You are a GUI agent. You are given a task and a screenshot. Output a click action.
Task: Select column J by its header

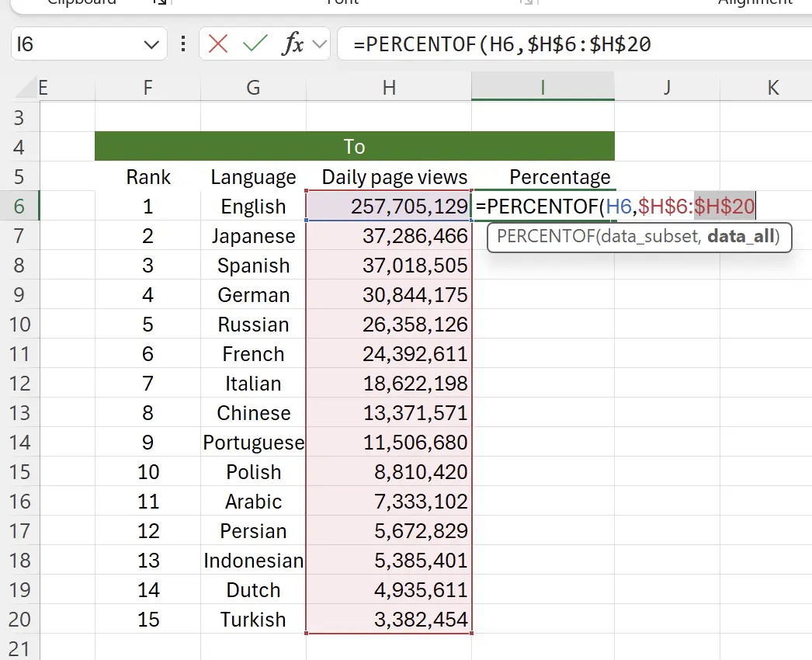(666, 87)
